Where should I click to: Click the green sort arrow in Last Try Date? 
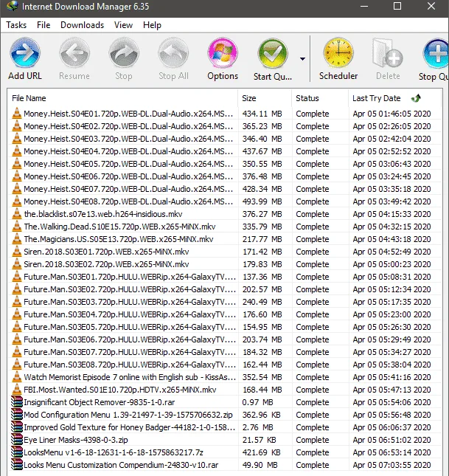[416, 98]
